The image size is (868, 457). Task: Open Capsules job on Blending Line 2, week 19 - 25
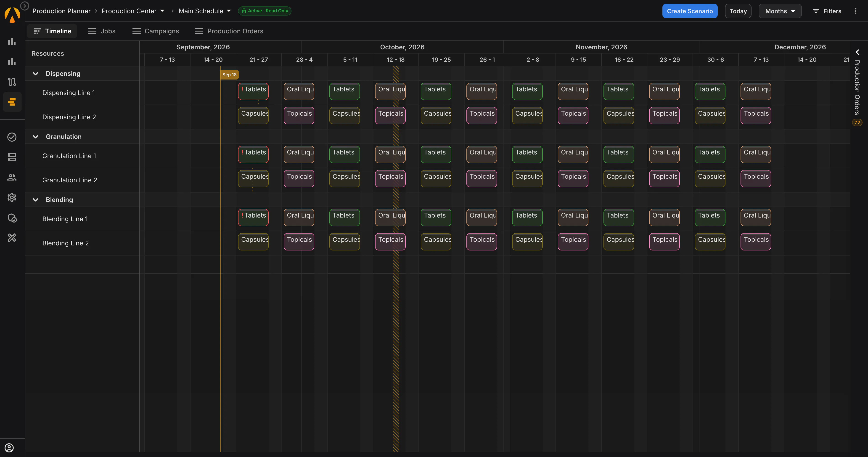[x=436, y=242]
